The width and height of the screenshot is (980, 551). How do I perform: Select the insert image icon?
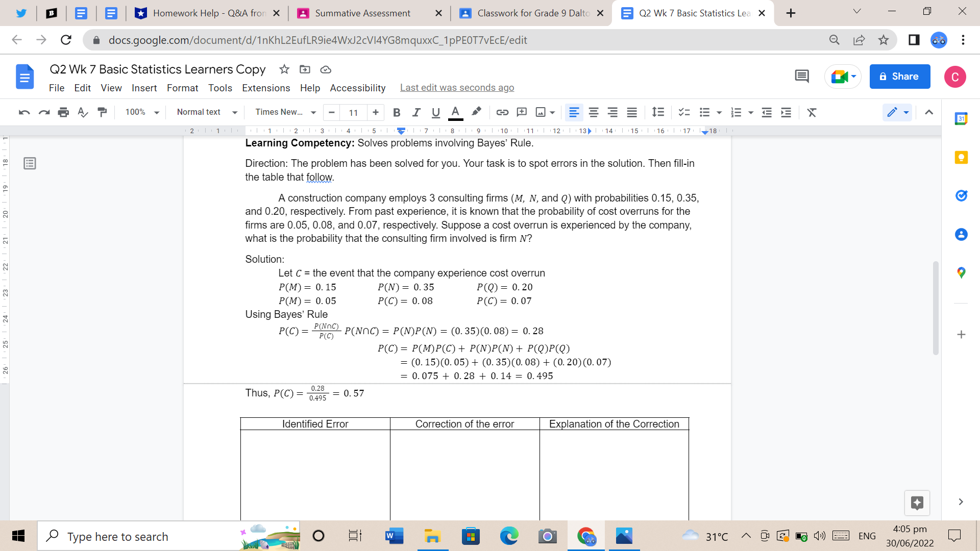click(542, 112)
